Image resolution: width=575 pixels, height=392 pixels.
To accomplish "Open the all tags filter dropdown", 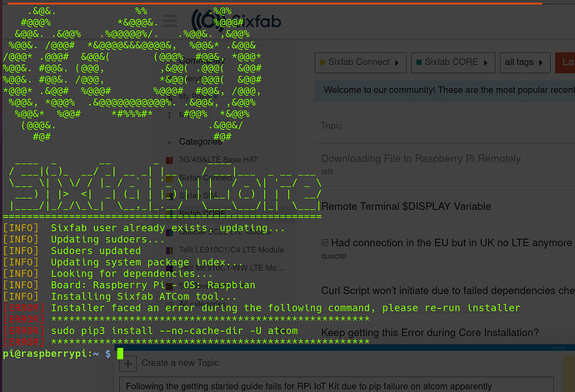I will click(525, 62).
